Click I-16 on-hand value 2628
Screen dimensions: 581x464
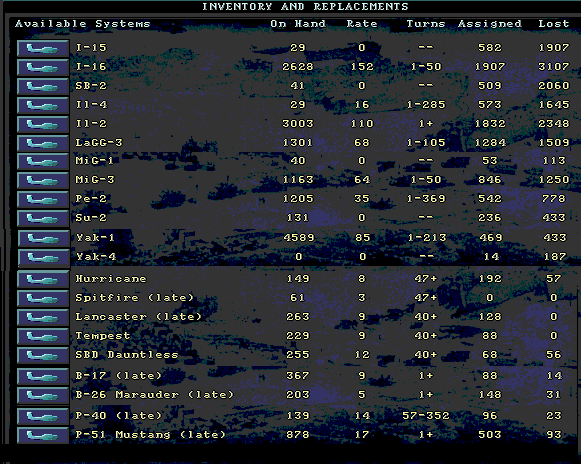[298, 67]
